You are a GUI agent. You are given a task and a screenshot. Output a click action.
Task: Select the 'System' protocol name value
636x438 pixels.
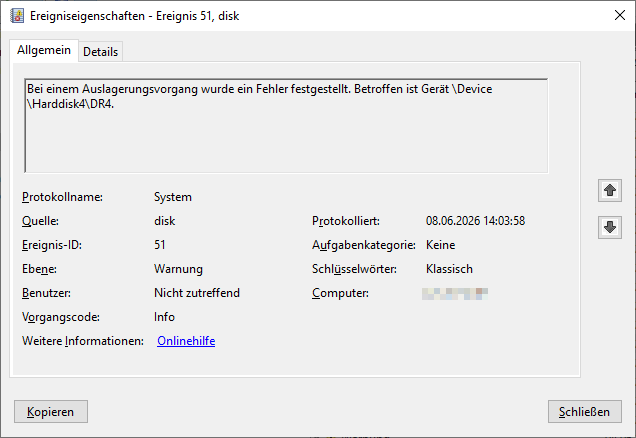[x=173, y=197]
